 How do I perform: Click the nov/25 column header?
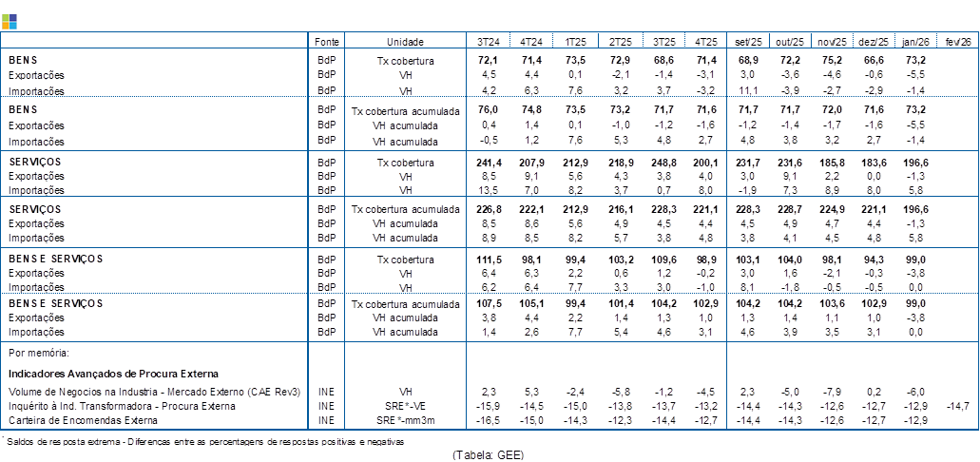(x=832, y=42)
